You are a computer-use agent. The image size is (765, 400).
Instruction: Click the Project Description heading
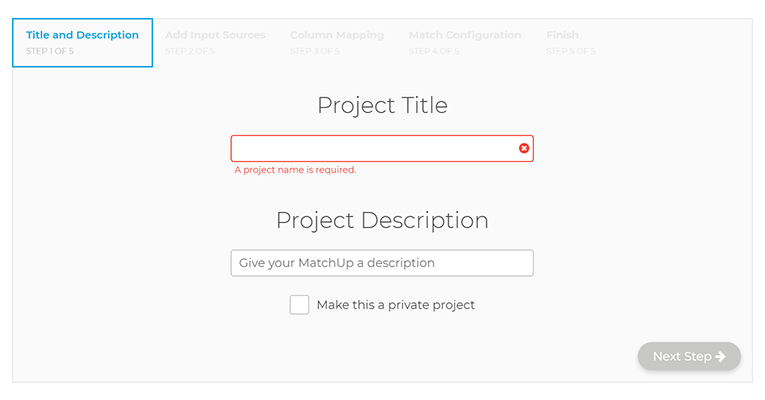[382, 220]
